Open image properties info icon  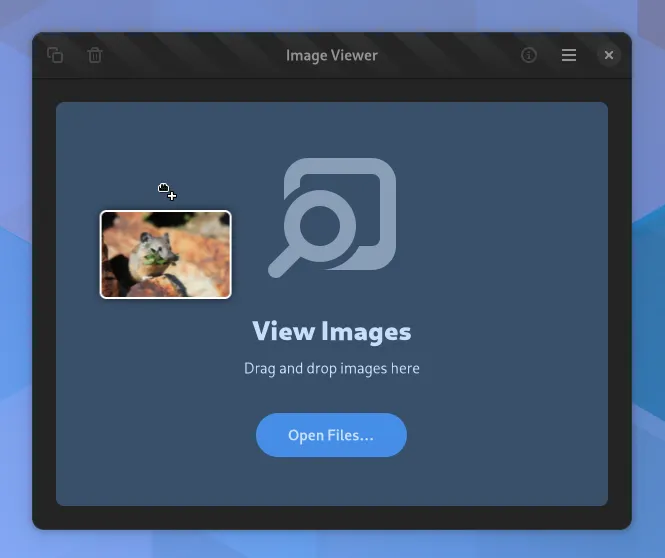click(529, 56)
